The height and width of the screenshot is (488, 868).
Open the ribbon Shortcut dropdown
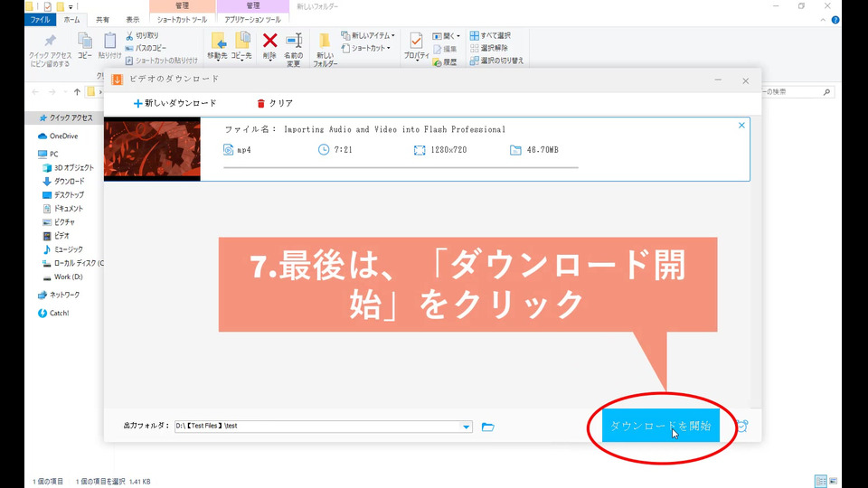click(x=366, y=48)
